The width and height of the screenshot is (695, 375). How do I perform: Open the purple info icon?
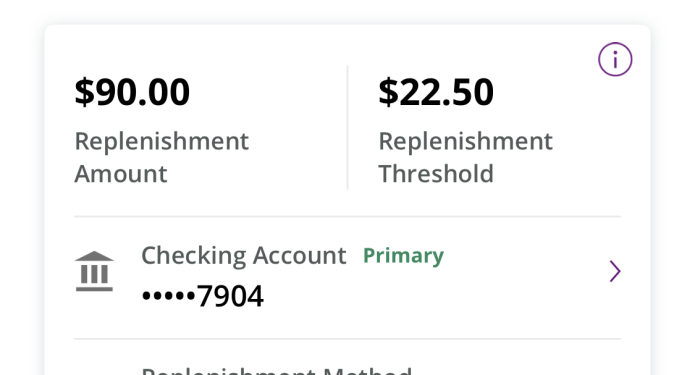[x=615, y=59]
